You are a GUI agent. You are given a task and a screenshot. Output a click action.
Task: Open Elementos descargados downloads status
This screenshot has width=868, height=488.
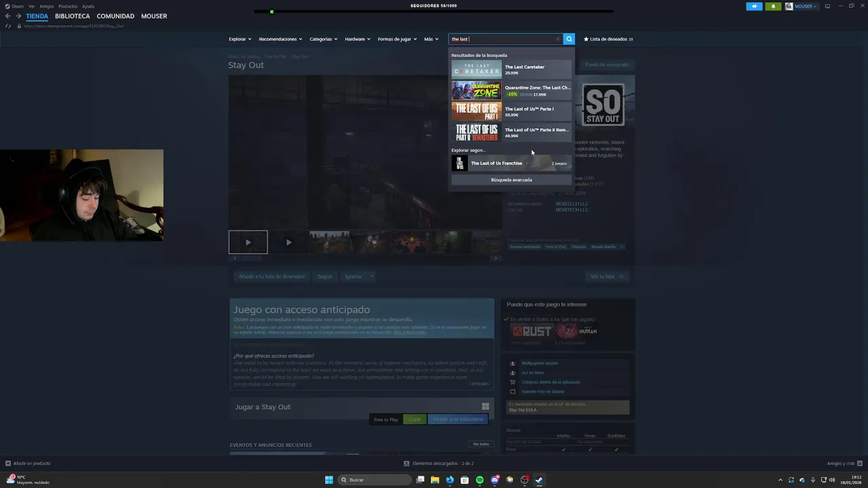(x=439, y=464)
